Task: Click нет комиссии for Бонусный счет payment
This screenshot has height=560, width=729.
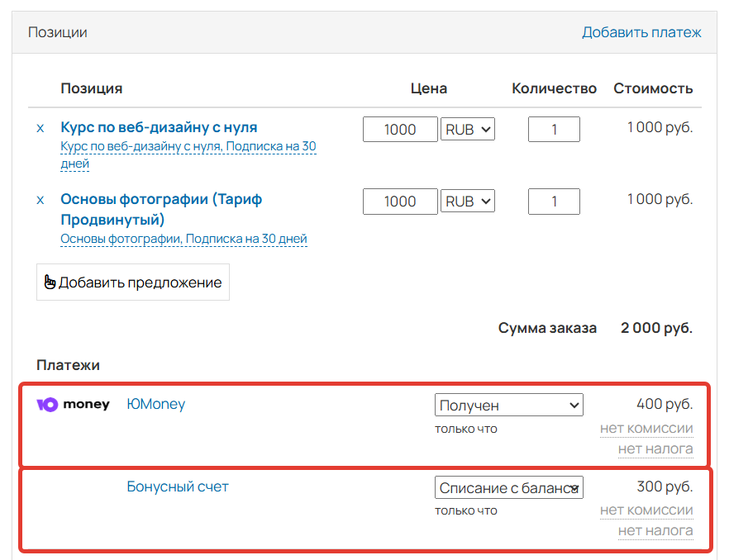Action: point(646,510)
